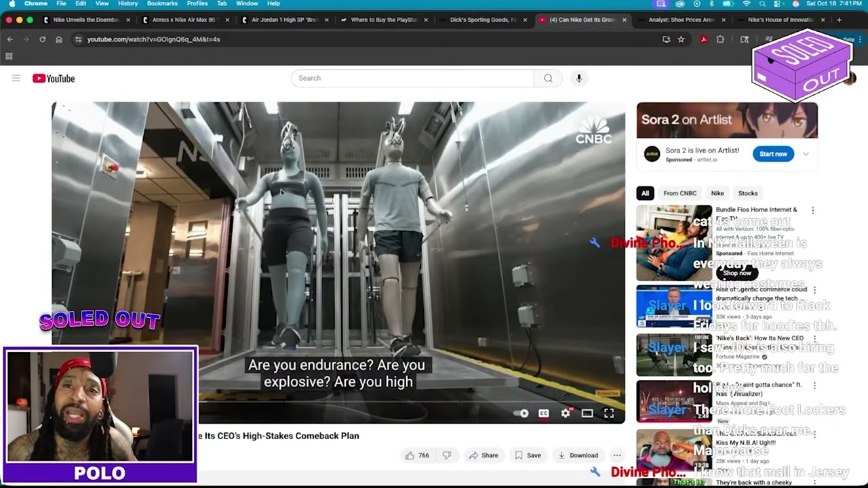
Task: Select the Stocks filter chip
Action: (x=748, y=193)
